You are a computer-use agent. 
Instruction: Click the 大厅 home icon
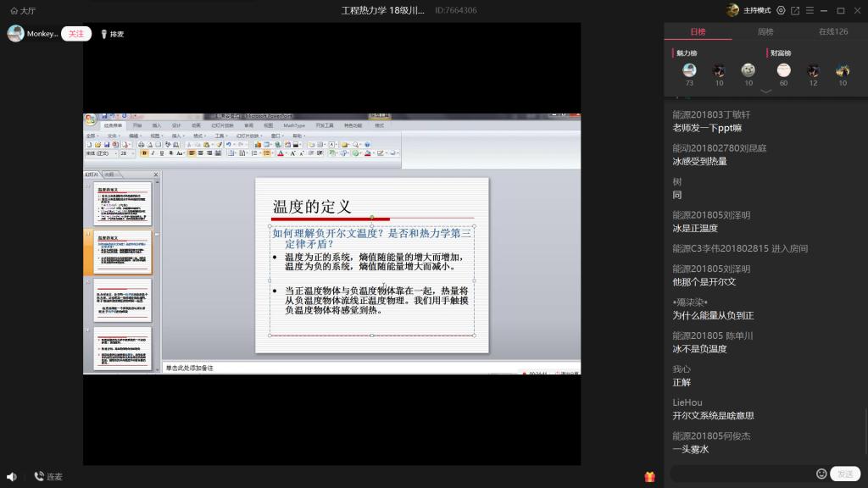pyautogui.click(x=14, y=10)
